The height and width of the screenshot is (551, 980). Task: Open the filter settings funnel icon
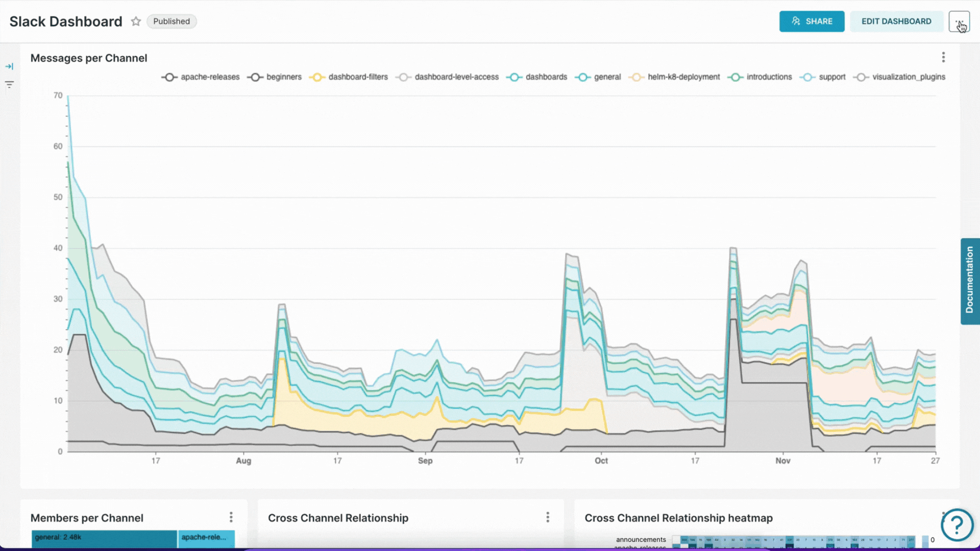pyautogui.click(x=10, y=84)
